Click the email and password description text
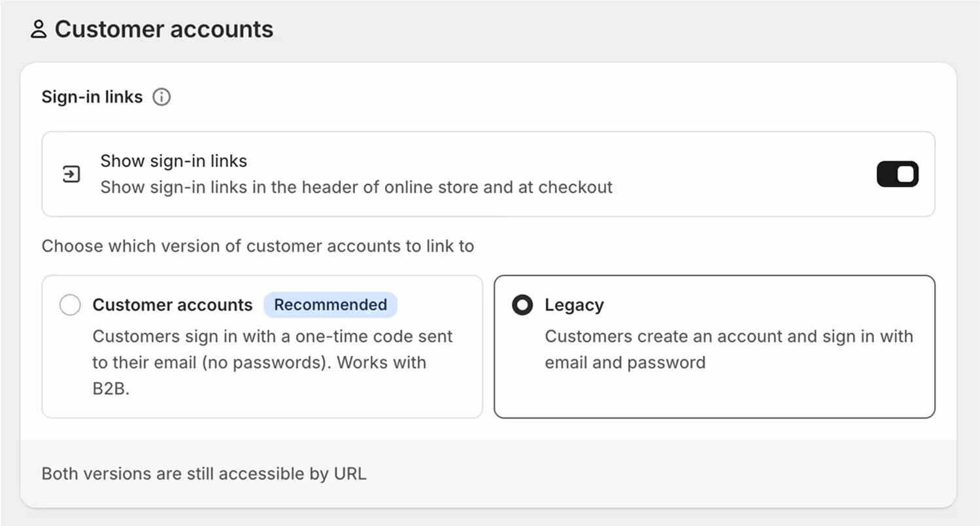This screenshot has width=980, height=526. pos(729,349)
